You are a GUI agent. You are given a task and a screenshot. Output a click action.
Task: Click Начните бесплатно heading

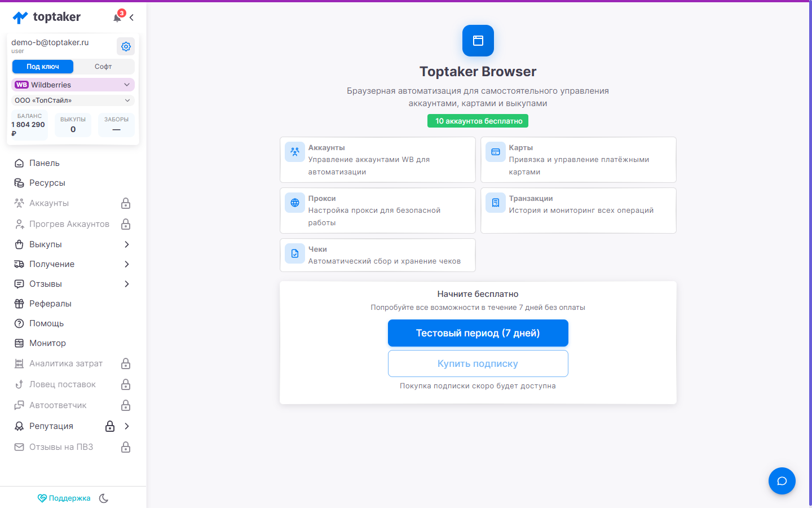click(478, 294)
